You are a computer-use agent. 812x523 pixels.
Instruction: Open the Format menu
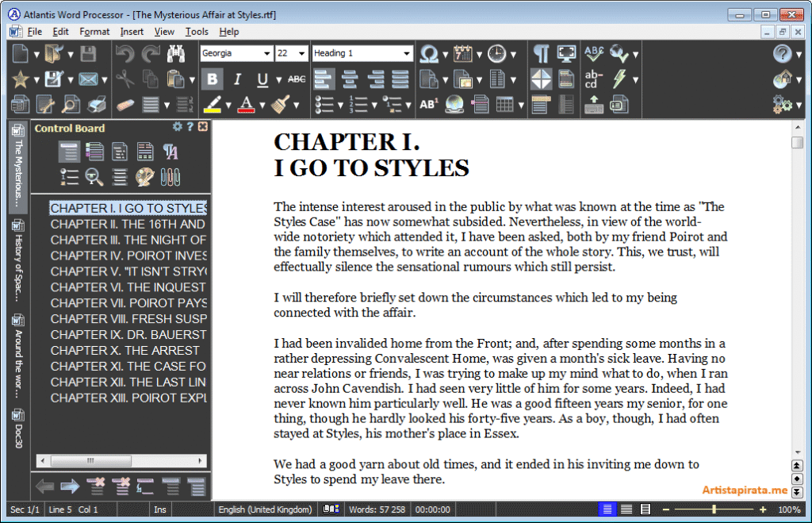[x=94, y=32]
